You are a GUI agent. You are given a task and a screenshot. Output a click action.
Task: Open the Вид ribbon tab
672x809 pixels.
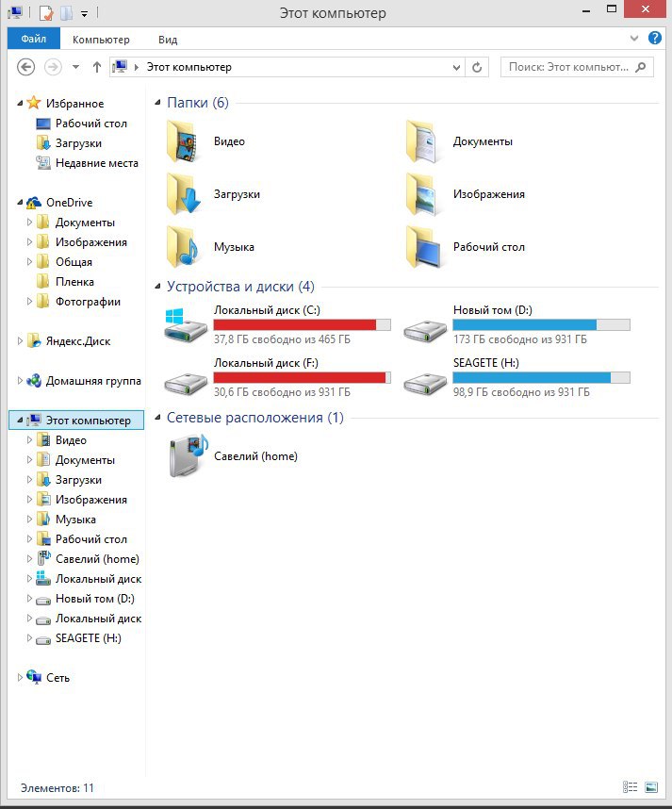[168, 40]
